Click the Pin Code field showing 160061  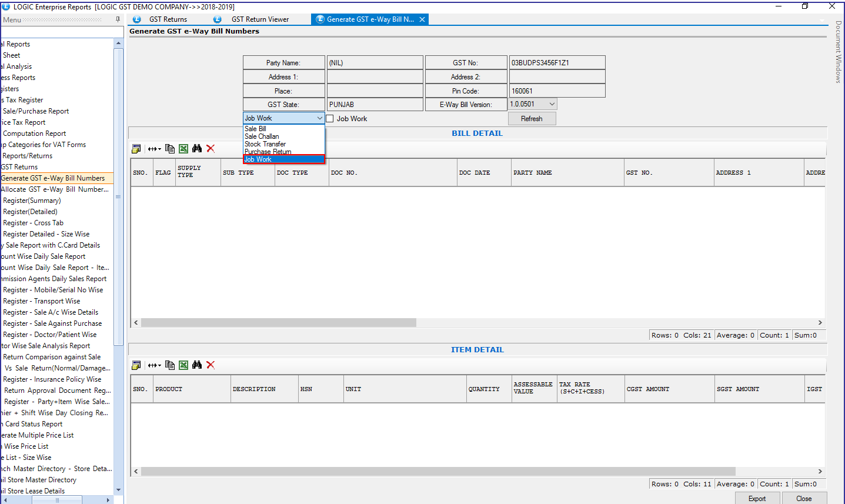click(x=557, y=91)
